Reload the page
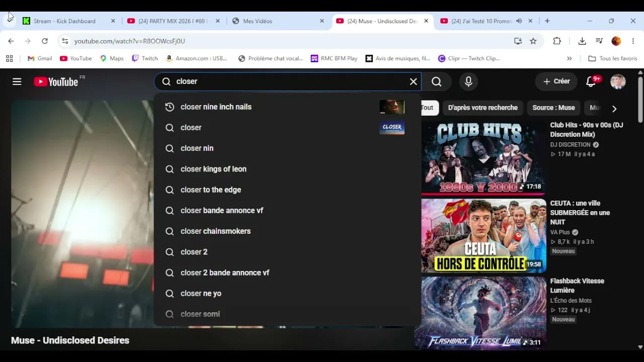Screen dimensions: 644x362 point(45,41)
